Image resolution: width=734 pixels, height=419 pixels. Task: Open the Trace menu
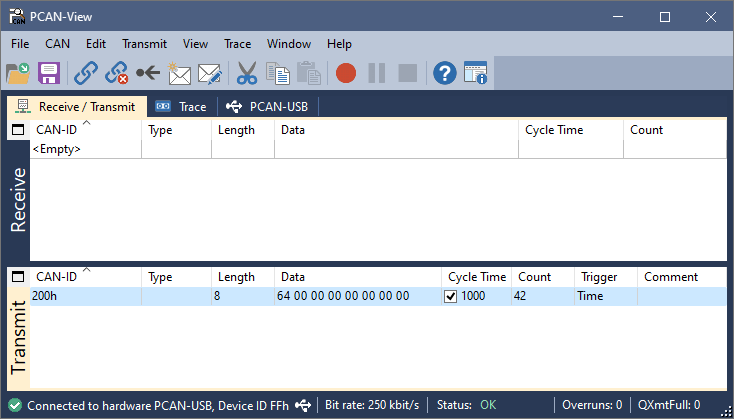238,44
